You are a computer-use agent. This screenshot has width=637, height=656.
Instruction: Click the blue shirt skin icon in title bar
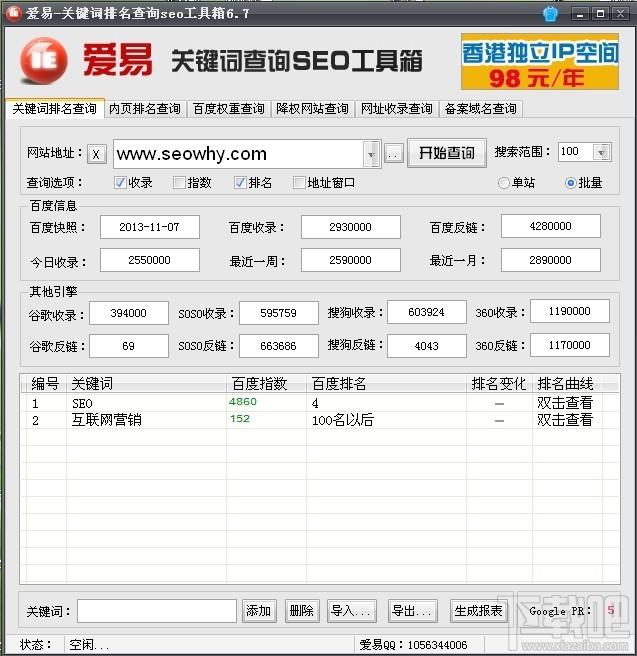pos(550,14)
